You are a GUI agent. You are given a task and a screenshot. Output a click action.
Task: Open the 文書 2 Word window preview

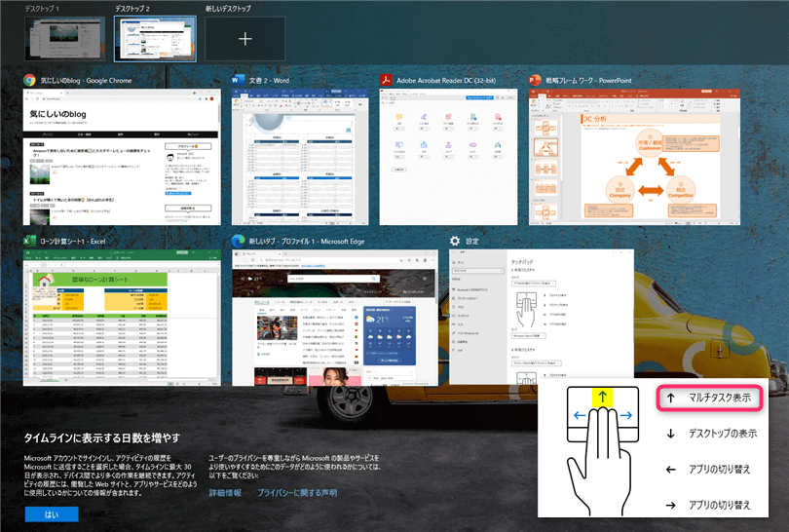click(300, 157)
